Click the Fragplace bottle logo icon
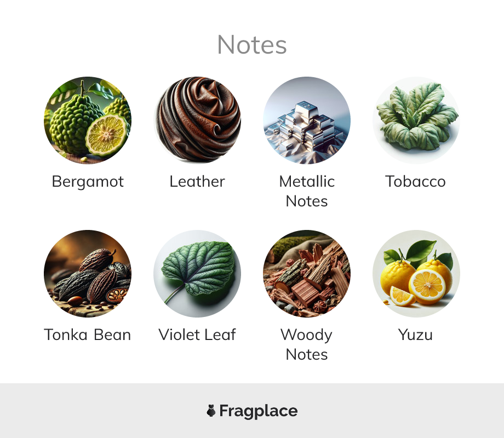Image resolution: width=504 pixels, height=438 pixels. [211, 411]
